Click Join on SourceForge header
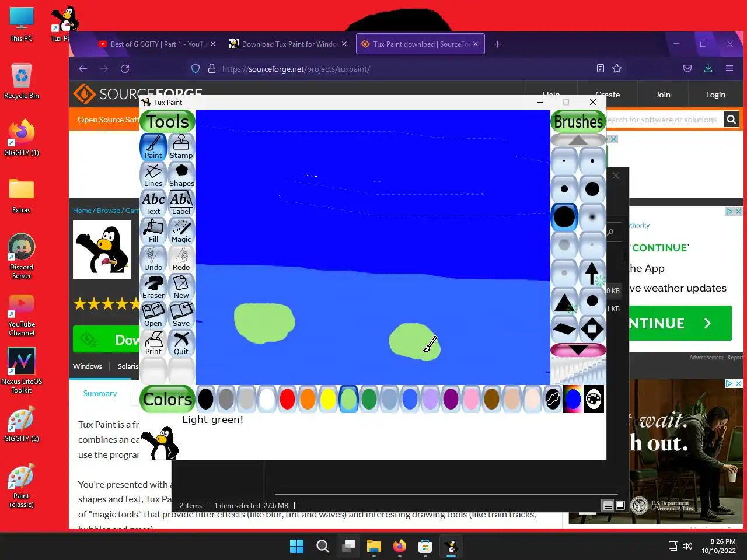The image size is (747, 560). click(663, 94)
